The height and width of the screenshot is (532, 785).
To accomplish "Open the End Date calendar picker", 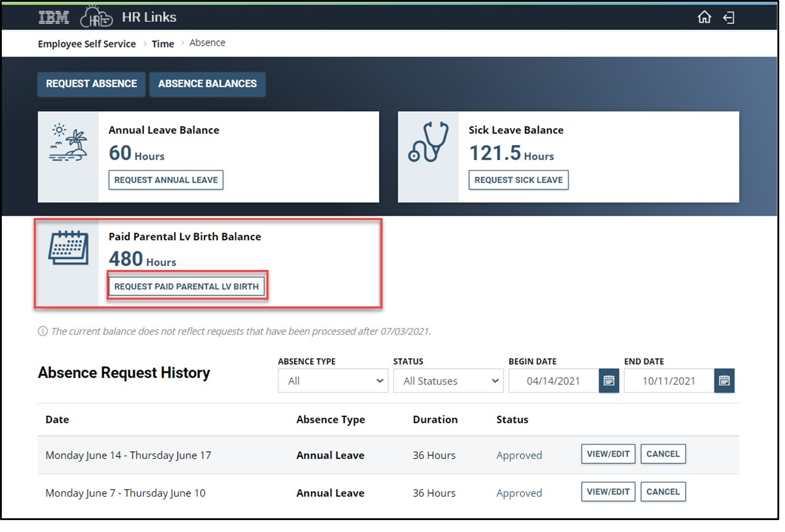I will pos(724,380).
